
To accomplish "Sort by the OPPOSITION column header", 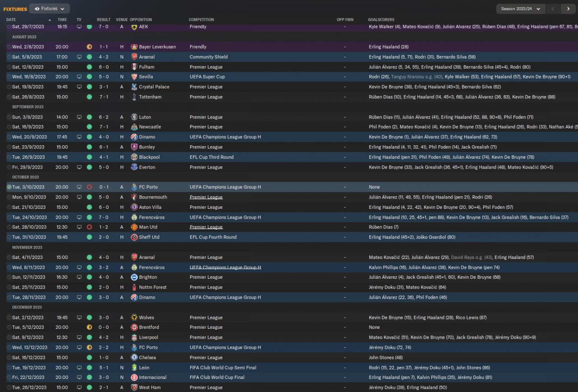I will [141, 20].
